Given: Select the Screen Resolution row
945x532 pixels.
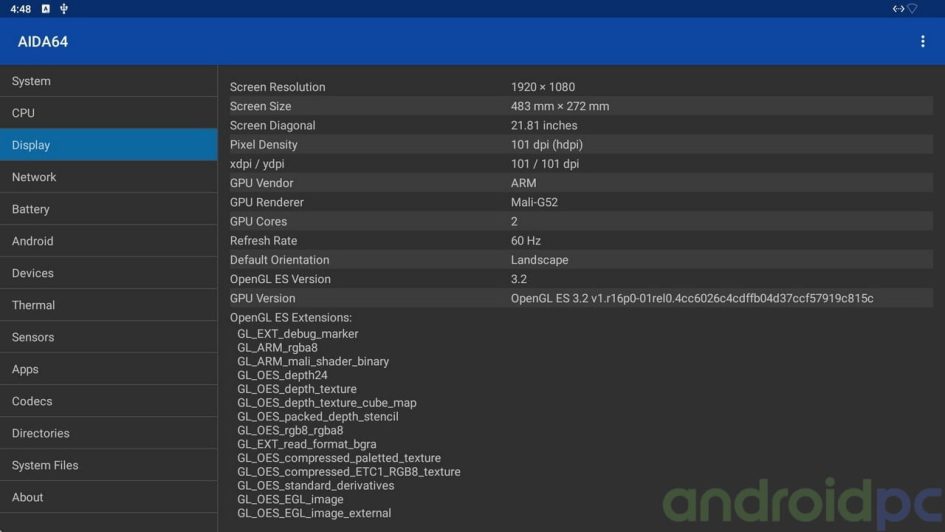Looking at the screenshot, I should click(581, 87).
